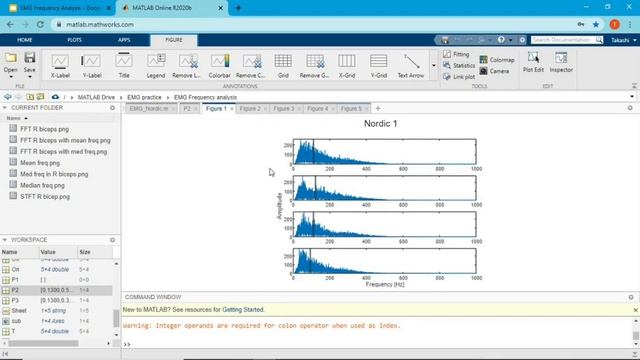Click the Save figure icon
This screenshot has height=360, width=640.
(x=29, y=58)
